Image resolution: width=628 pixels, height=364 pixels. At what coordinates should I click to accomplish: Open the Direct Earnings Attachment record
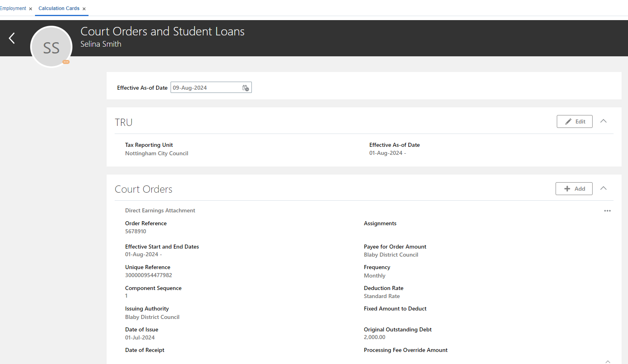[160, 210]
